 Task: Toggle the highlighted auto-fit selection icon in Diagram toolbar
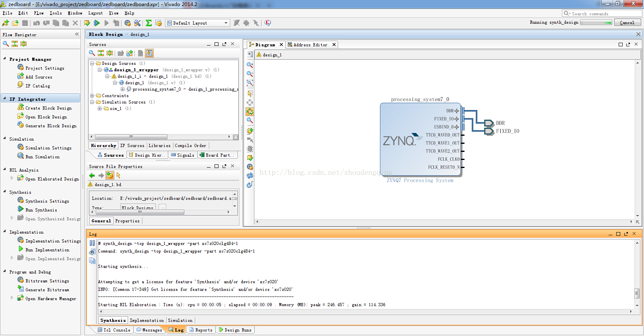coord(250,112)
